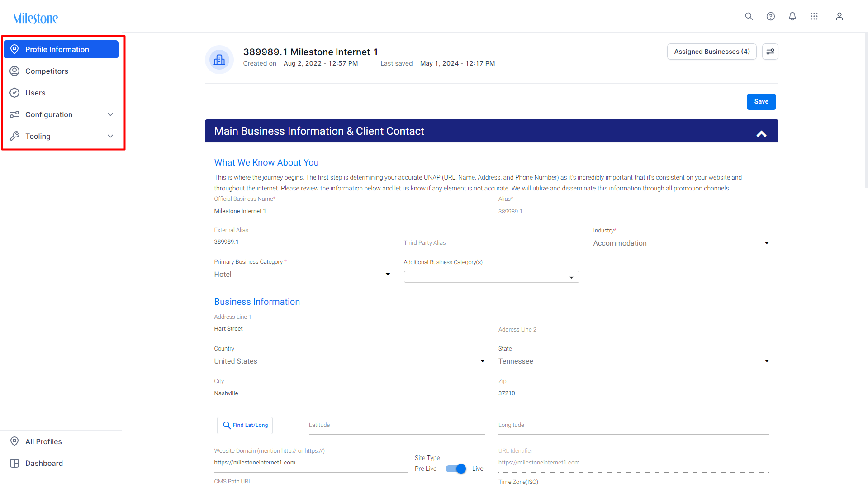Open the Industry dropdown

click(x=681, y=243)
